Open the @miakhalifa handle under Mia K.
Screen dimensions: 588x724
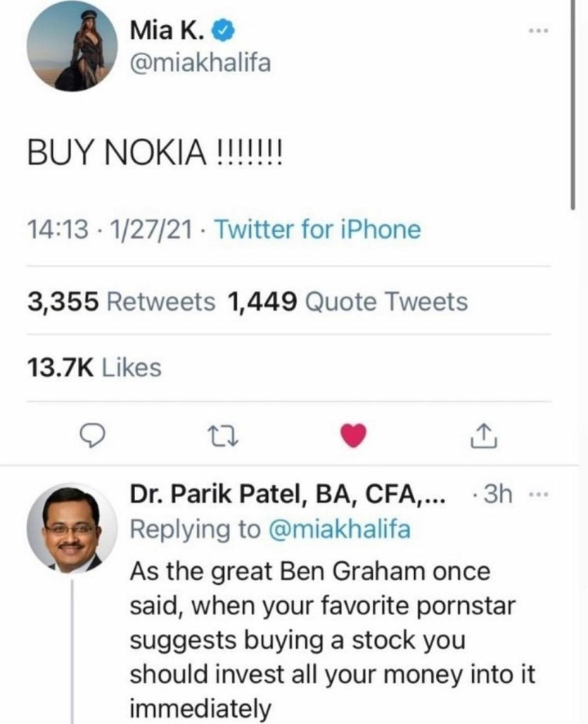201,64
